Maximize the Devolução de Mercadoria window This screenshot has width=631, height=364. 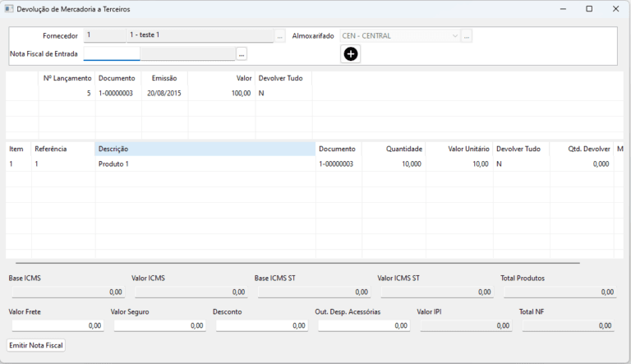click(589, 9)
